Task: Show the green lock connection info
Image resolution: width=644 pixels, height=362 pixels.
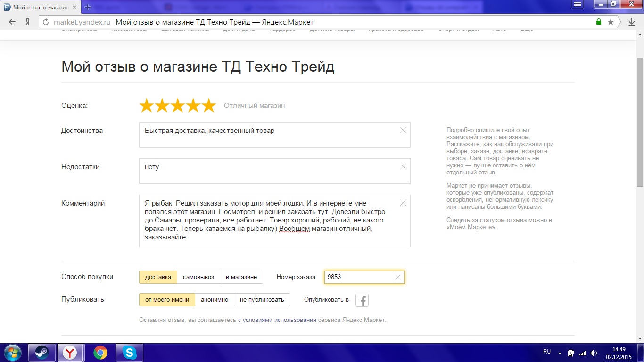Action: pos(599,22)
